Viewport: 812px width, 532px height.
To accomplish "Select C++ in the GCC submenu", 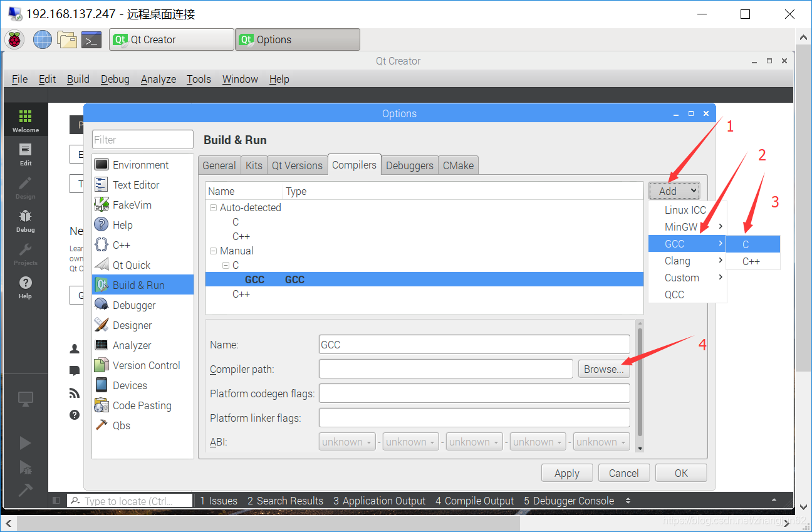I will click(x=753, y=261).
